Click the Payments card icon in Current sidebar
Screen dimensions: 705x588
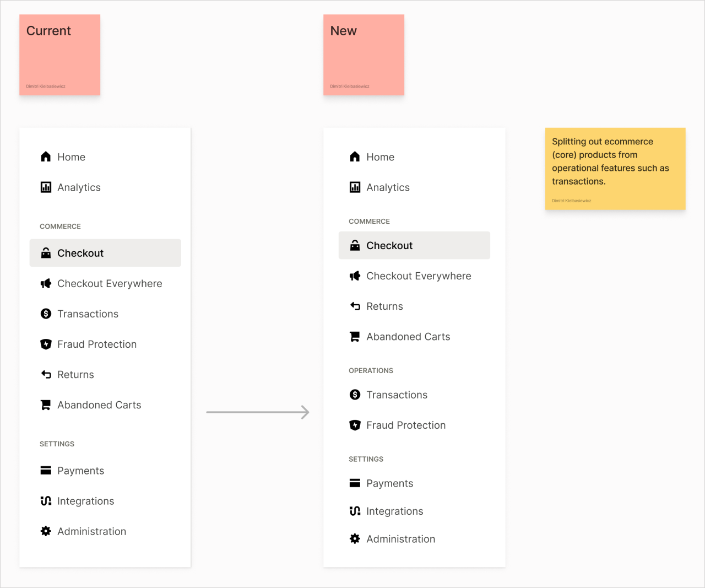click(x=46, y=471)
